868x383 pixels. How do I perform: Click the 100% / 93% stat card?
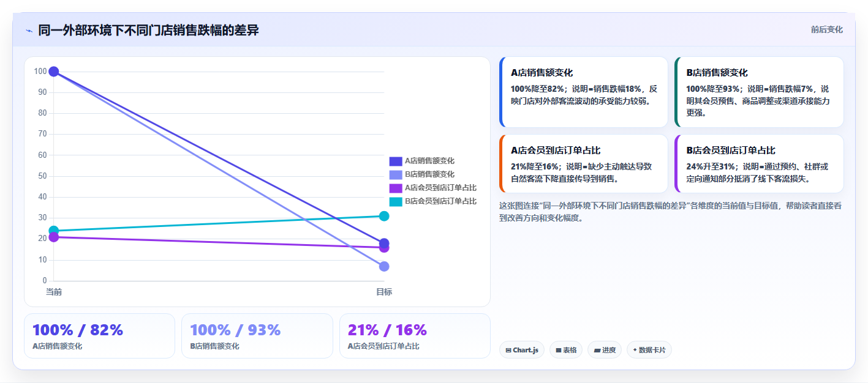[257, 336]
